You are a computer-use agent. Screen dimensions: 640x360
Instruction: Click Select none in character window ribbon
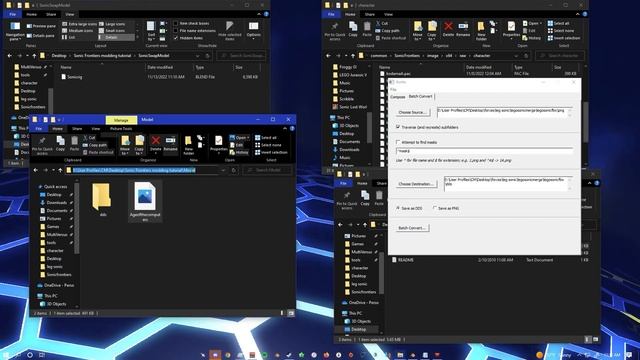pos(561,31)
